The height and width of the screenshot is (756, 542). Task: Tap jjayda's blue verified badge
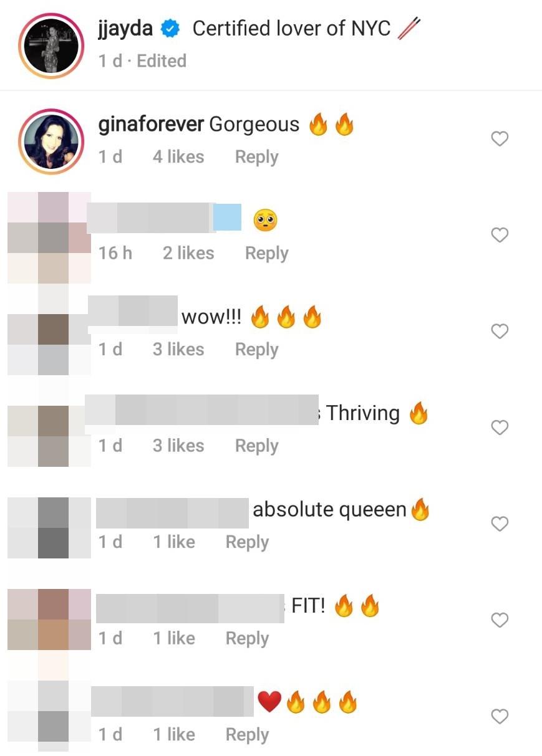171,29
